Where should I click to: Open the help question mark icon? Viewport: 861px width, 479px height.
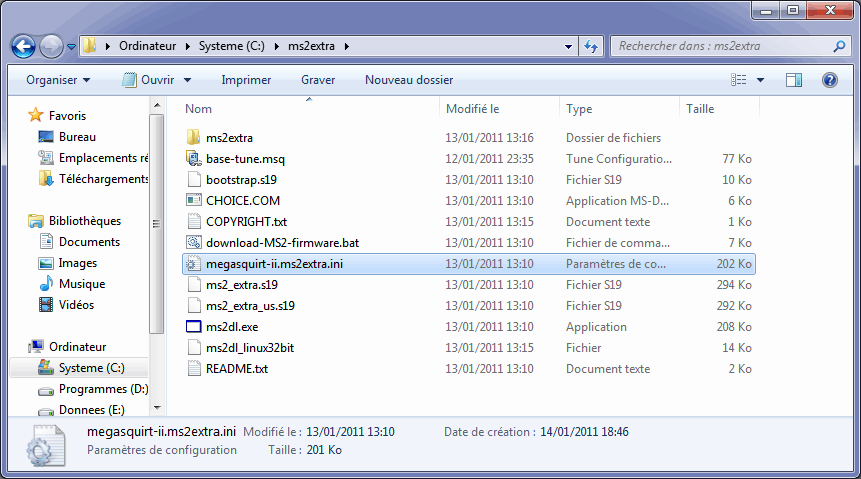click(x=829, y=80)
